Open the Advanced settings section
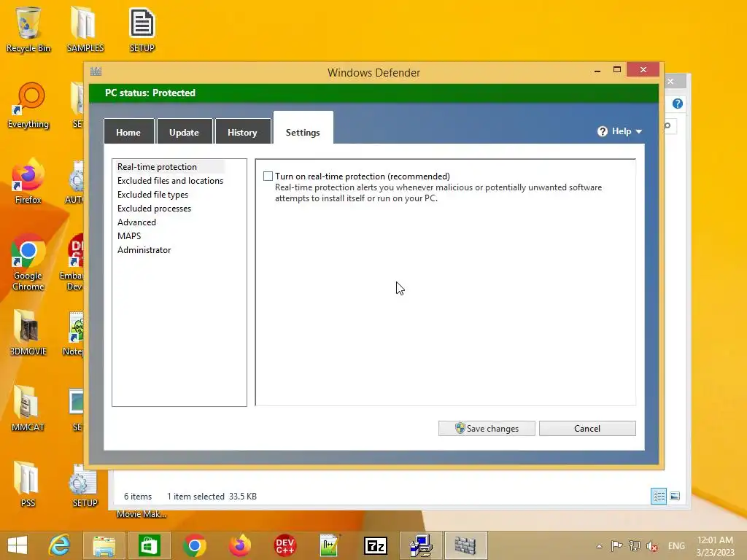Screen dimensions: 747x560 (136, 222)
